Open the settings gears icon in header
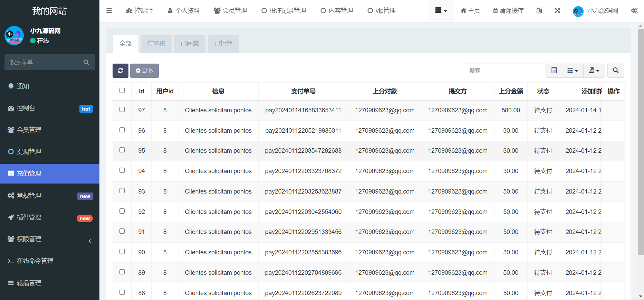This screenshot has height=300, width=644. pos(634,11)
